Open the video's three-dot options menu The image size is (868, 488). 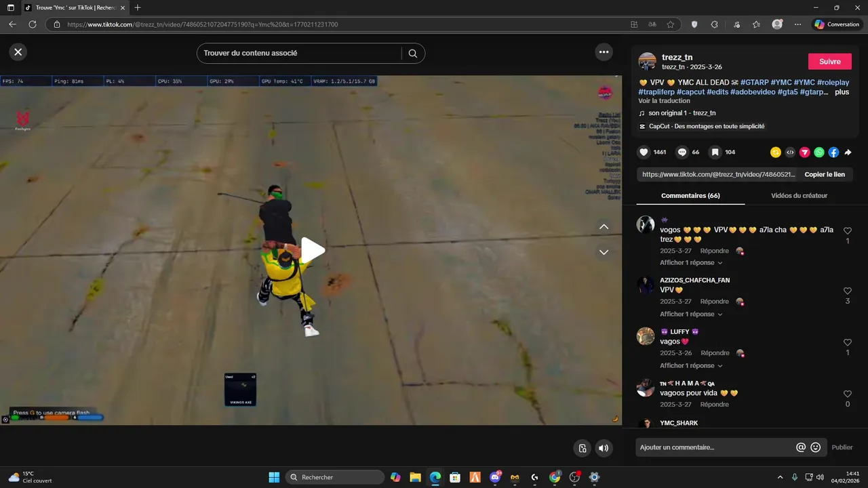pos(604,52)
